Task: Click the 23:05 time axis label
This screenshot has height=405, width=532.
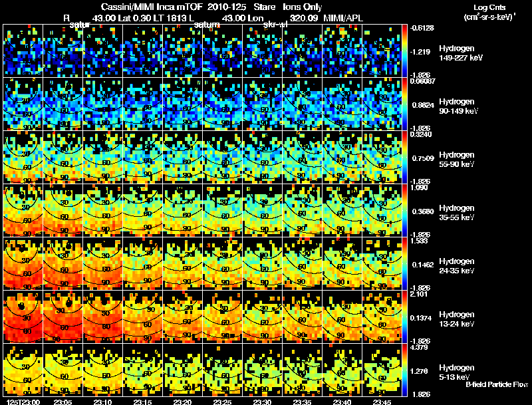Action: click(63, 402)
